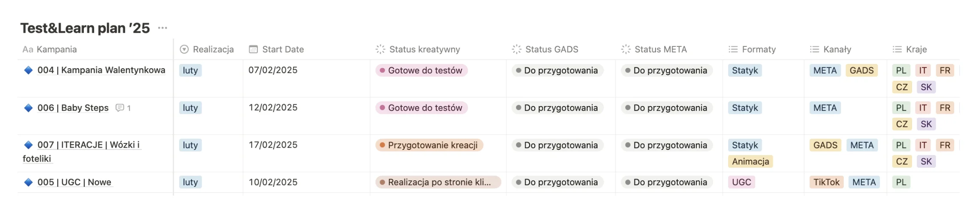Click the status spinner icon beside Status kreatywny
Image resolution: width=980 pixels, height=213 pixels.
point(380,49)
